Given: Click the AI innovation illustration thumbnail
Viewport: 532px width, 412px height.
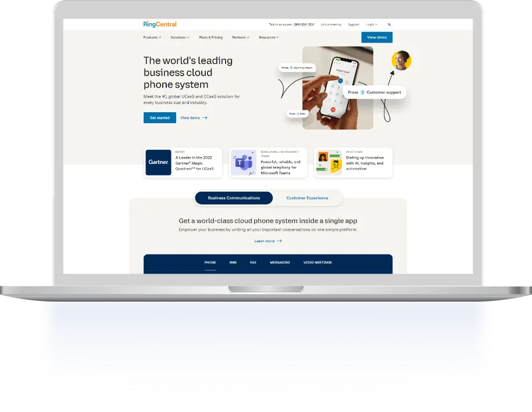Looking at the screenshot, I should [x=329, y=163].
